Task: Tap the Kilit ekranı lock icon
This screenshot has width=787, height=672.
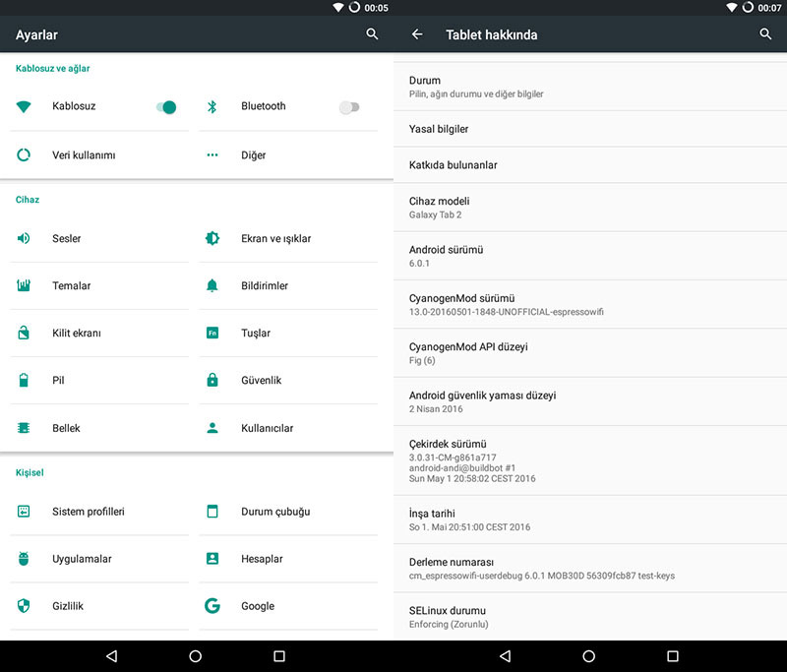Action: point(24,334)
